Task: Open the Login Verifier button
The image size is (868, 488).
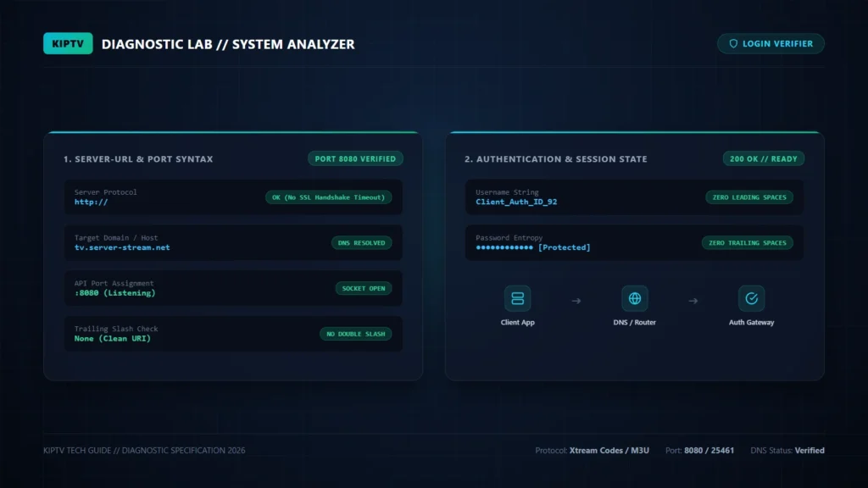Action: 771,44
